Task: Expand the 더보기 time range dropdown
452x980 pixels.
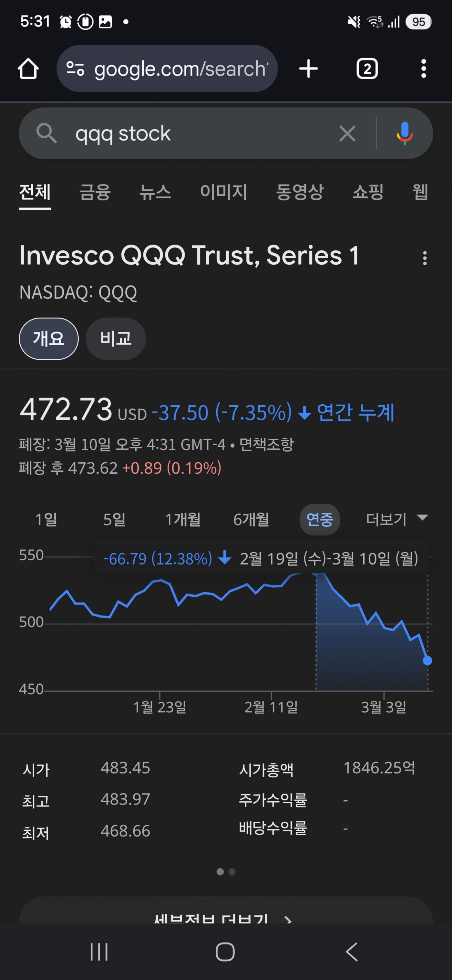Action: 396,519
